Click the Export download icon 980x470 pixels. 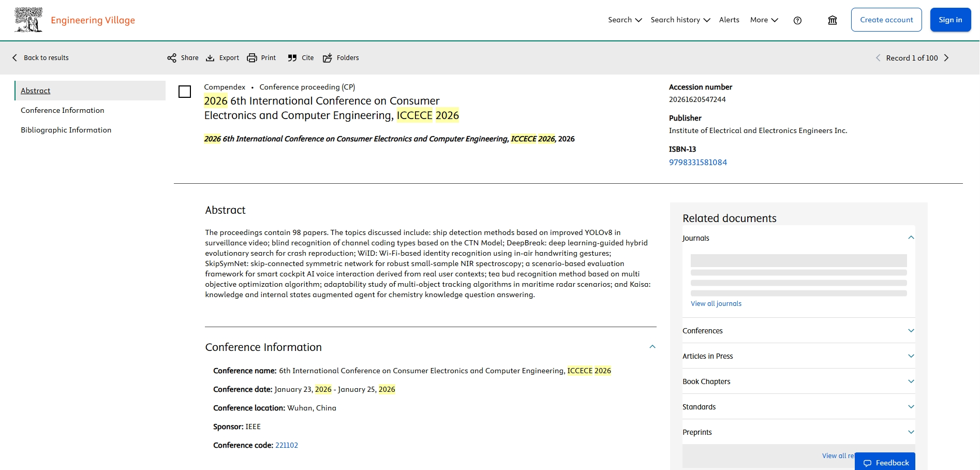tap(210, 58)
